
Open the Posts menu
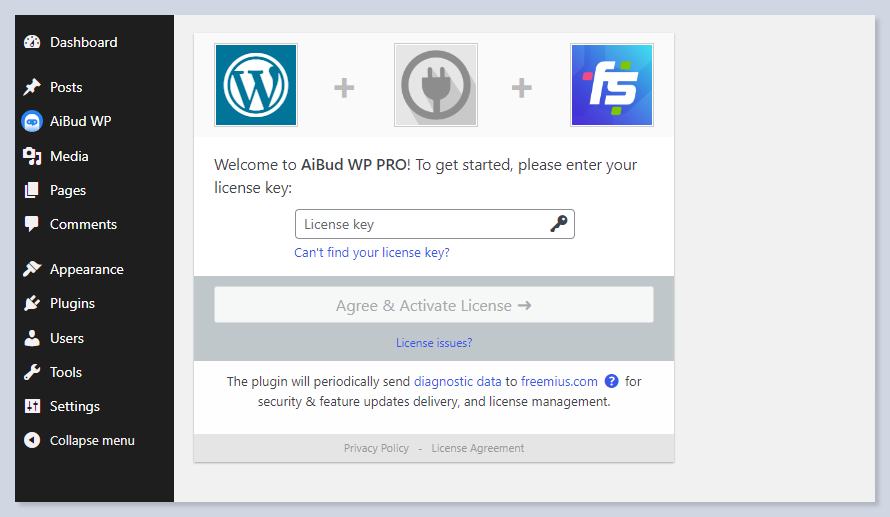tap(66, 87)
